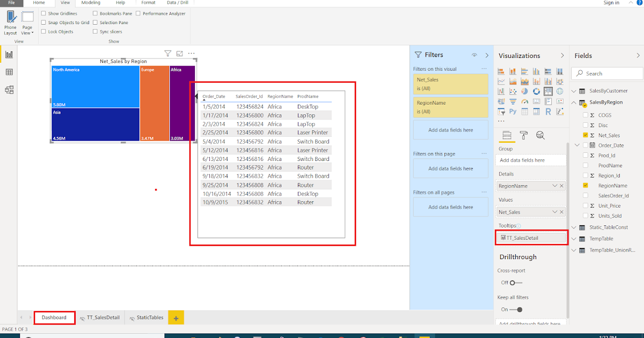Select the pie chart visualization icon

tap(525, 91)
